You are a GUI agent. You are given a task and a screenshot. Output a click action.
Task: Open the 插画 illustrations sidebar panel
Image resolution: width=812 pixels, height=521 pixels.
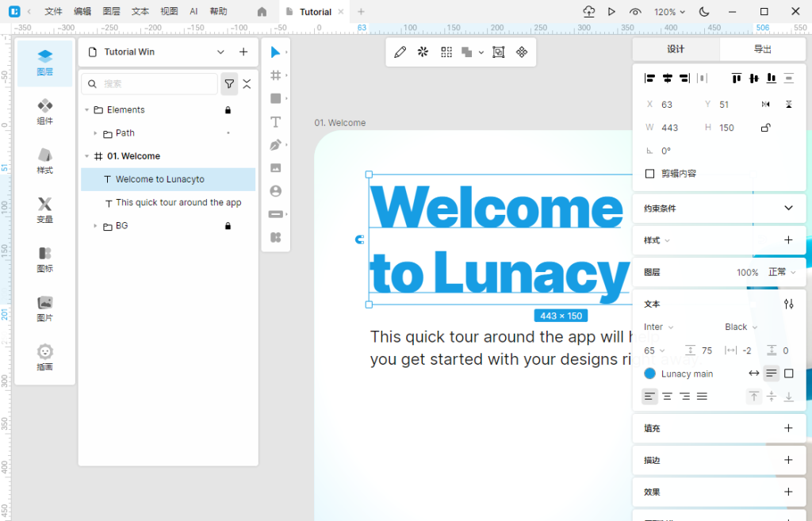(x=45, y=358)
